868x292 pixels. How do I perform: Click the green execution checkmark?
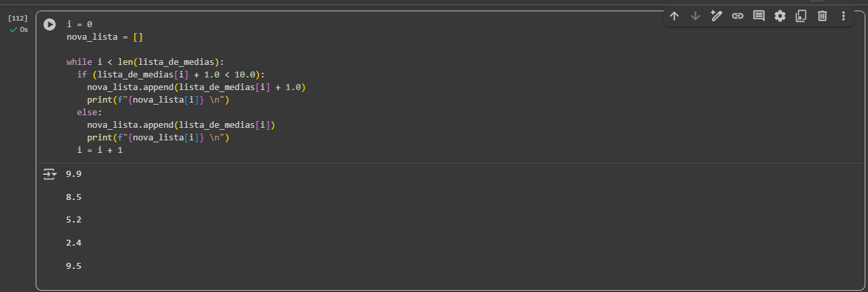coord(13,30)
